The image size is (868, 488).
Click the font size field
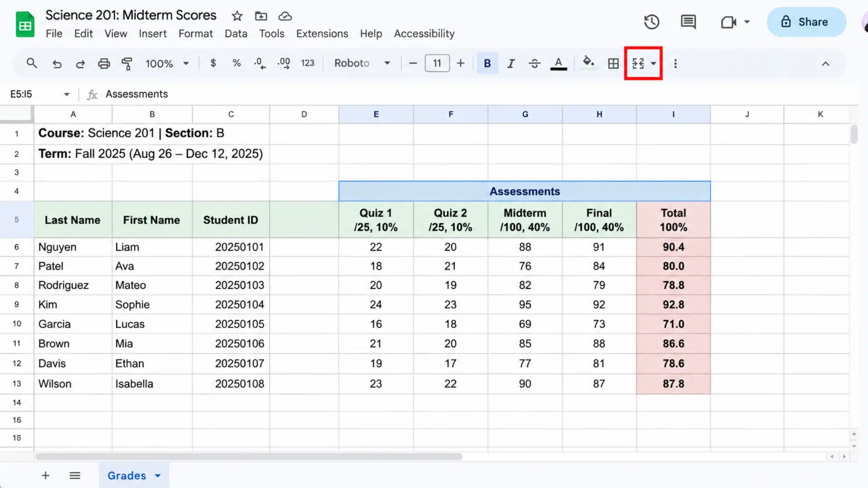coord(437,63)
